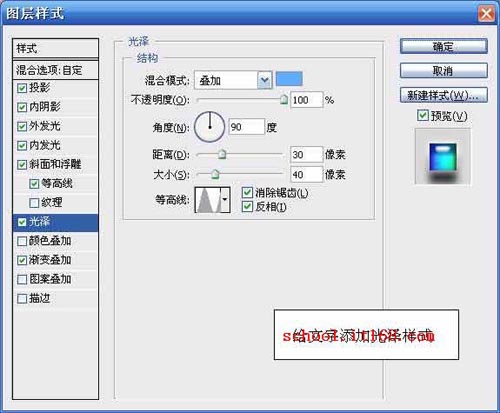Close the 图层样式 dialog
The image size is (500, 413).
tap(486, 14)
